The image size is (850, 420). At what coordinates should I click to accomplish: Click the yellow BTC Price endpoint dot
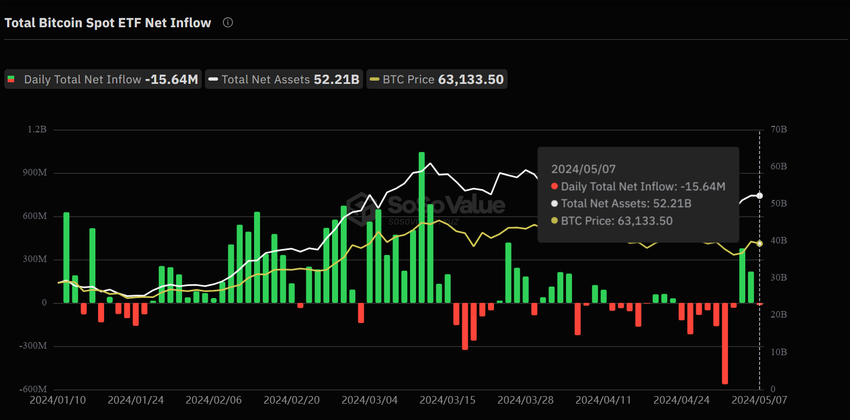[760, 243]
